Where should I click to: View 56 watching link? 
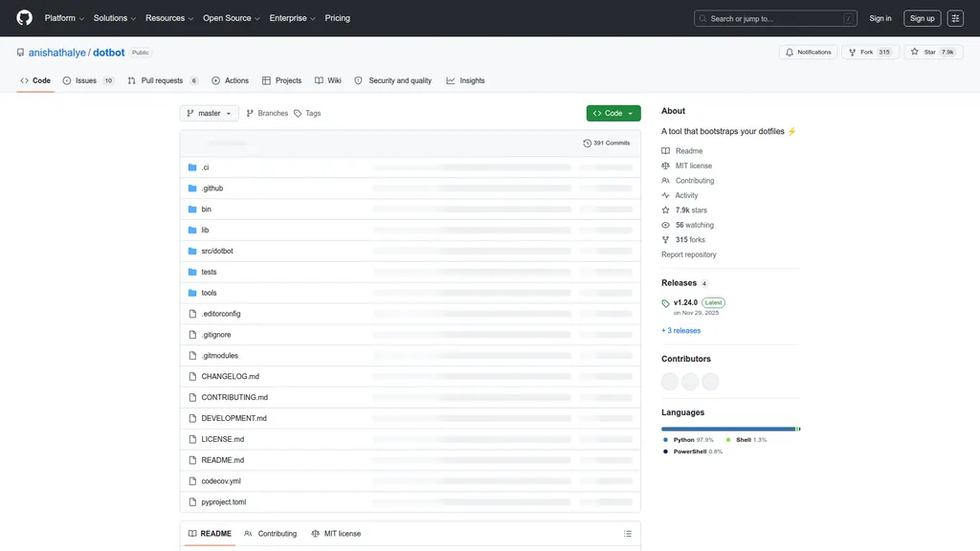pyautogui.click(x=687, y=225)
